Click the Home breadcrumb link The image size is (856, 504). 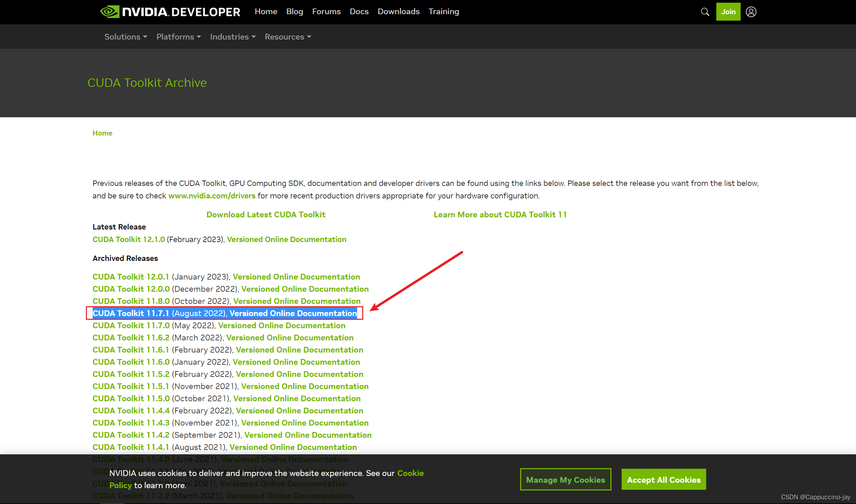[102, 133]
